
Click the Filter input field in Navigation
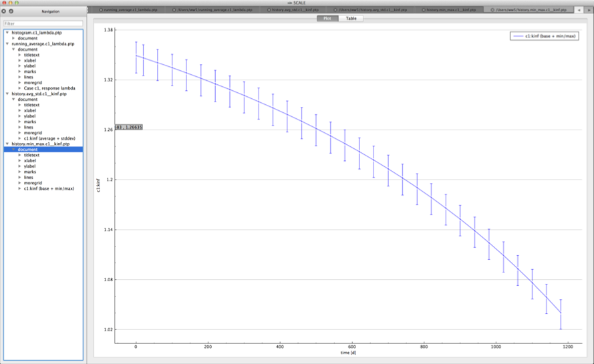pyautogui.click(x=43, y=23)
